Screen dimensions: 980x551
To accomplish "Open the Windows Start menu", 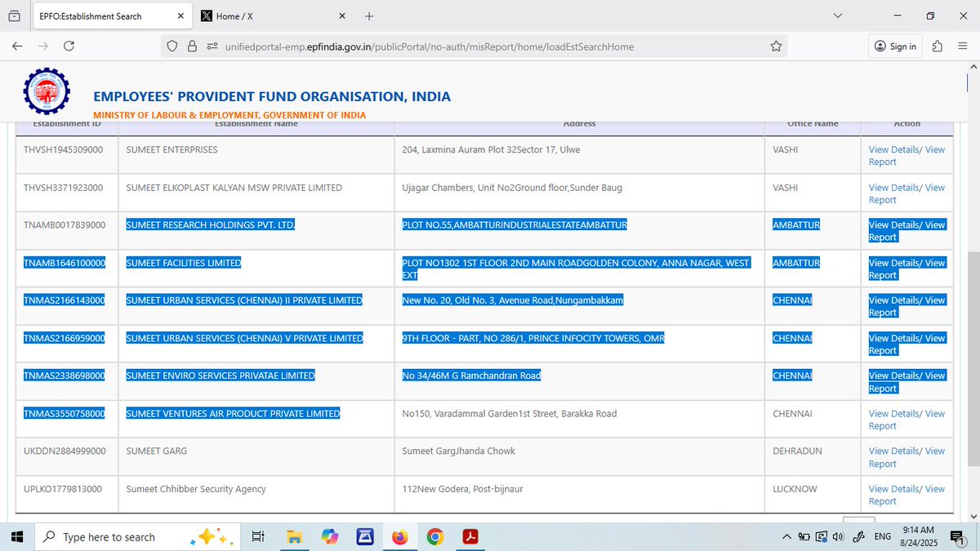I will click(16, 536).
